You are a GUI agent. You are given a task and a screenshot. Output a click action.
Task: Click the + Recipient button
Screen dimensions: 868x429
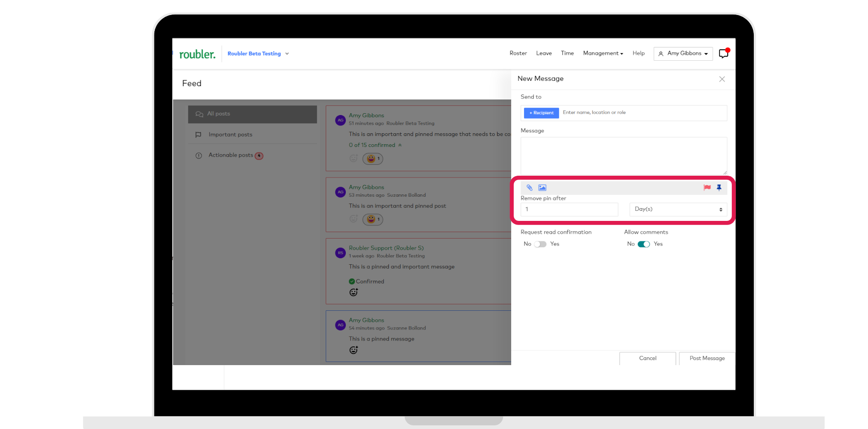[541, 113]
